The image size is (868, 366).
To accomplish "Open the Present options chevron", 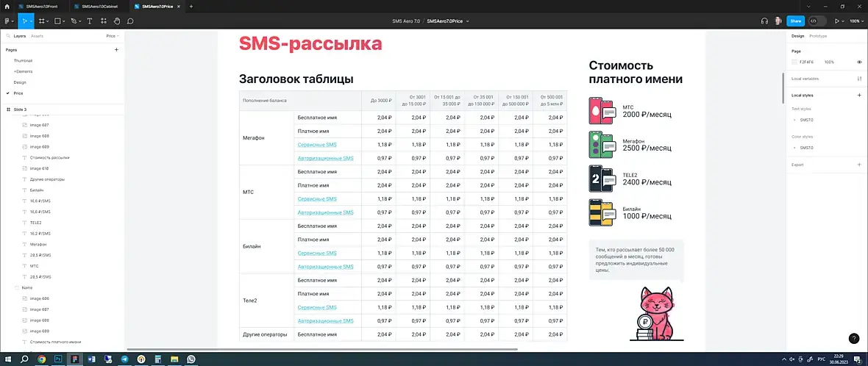I will (x=843, y=21).
